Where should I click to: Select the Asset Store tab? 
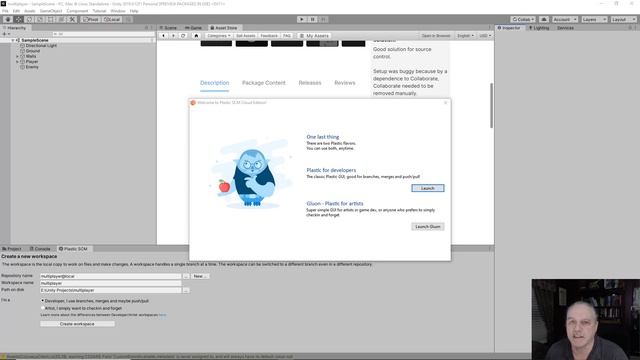pyautogui.click(x=224, y=28)
